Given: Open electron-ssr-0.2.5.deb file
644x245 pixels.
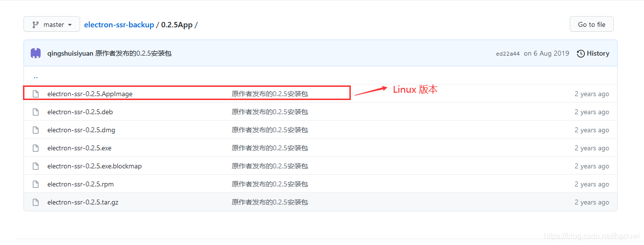Looking at the screenshot, I should (x=80, y=112).
